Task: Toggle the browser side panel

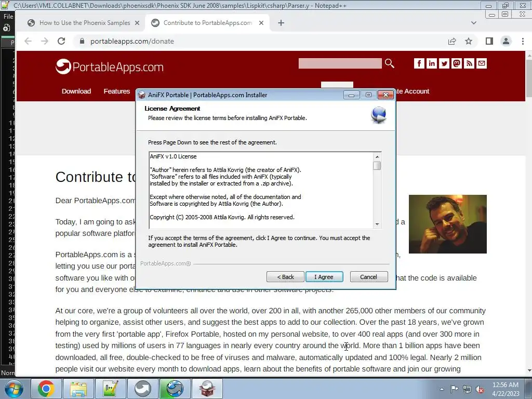Action: (489, 41)
